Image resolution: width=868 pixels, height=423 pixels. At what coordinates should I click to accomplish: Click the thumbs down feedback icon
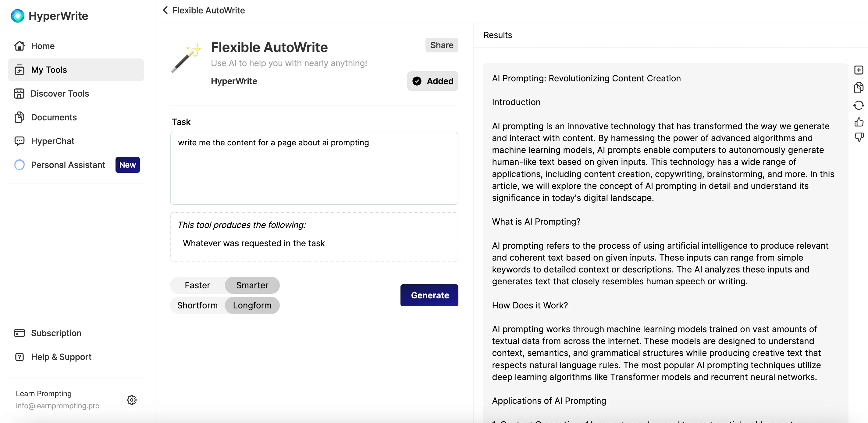[x=859, y=137]
